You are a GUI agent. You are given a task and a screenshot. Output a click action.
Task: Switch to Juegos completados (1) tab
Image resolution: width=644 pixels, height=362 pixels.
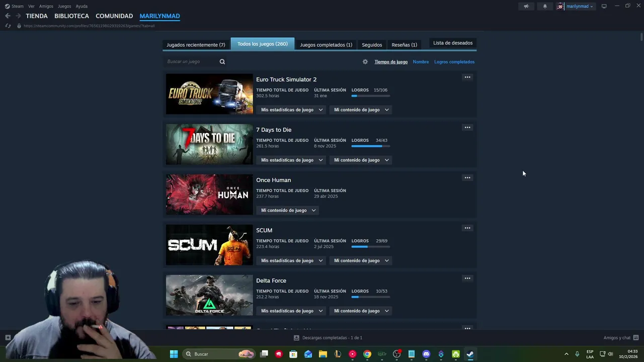tap(326, 45)
